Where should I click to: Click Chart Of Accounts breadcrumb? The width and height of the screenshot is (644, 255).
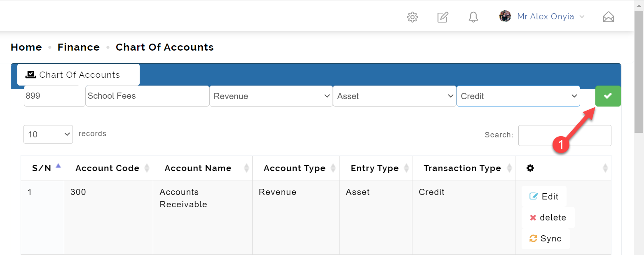pos(165,47)
